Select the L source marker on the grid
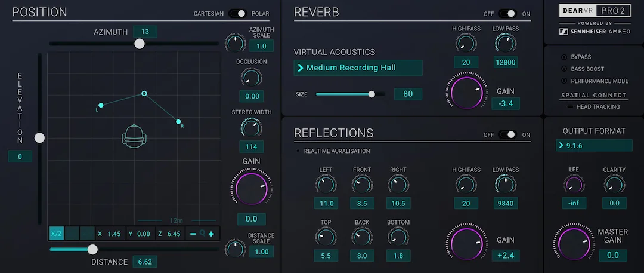Viewport: 644px width, 273px height. click(x=101, y=105)
